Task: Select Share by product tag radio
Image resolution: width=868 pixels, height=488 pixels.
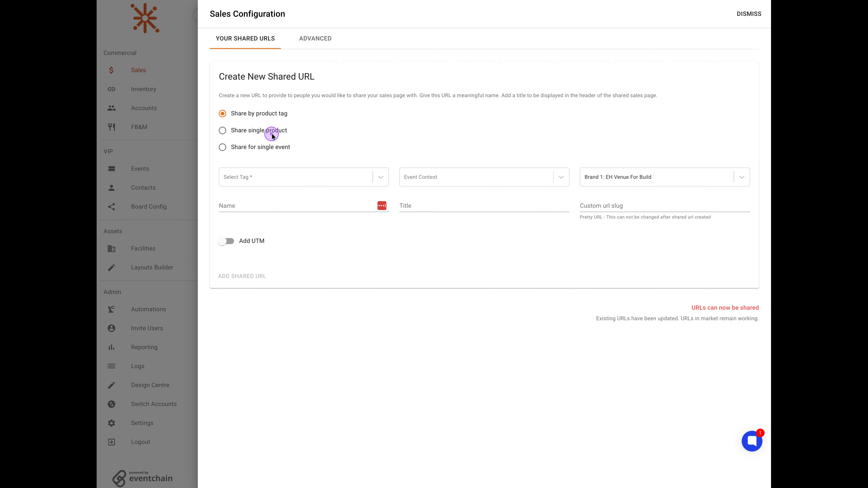Action: click(x=222, y=114)
